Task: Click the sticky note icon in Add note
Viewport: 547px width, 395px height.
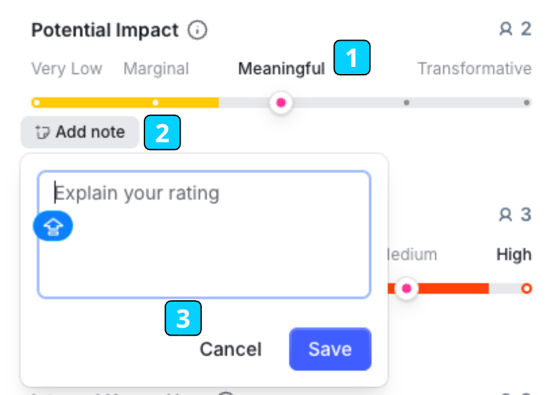Action: [x=43, y=132]
